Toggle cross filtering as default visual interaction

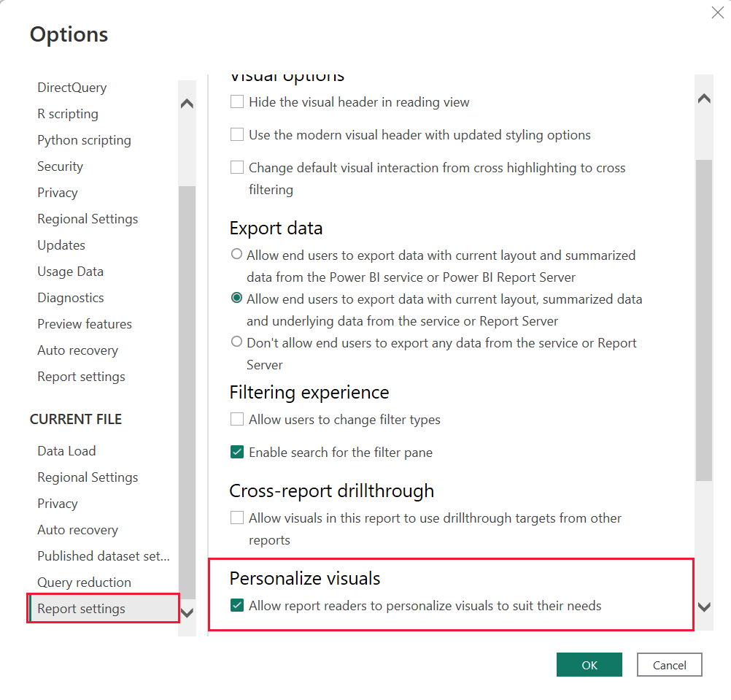(236, 167)
